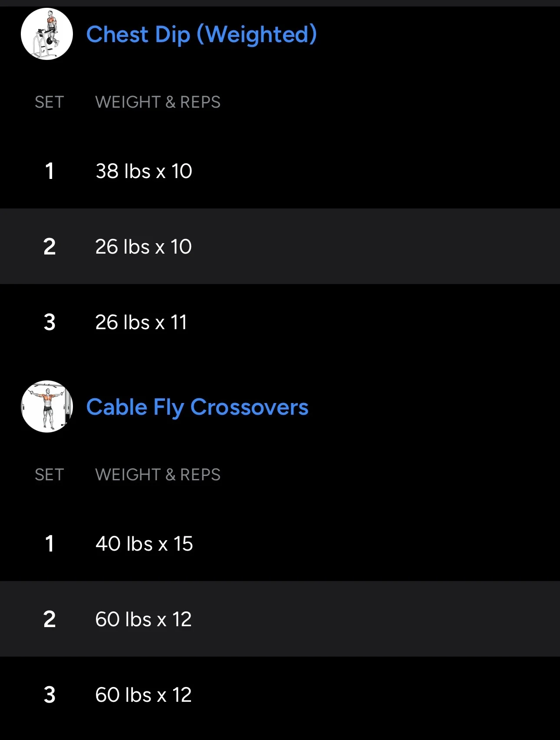Click set number 1 of Chest Dip
The image size is (560, 740).
pos(49,171)
